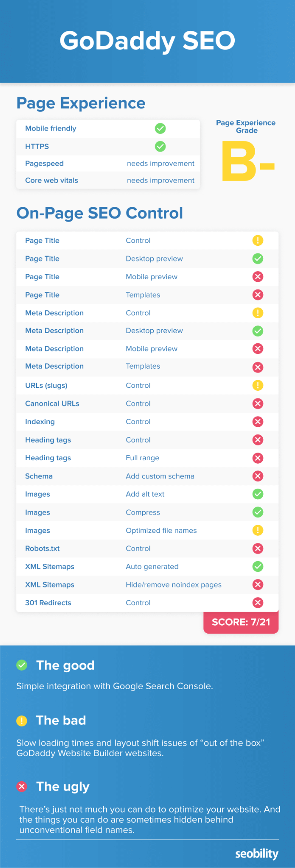This screenshot has height=868, width=295.
Task: Click the seobility logo
Action: click(257, 854)
